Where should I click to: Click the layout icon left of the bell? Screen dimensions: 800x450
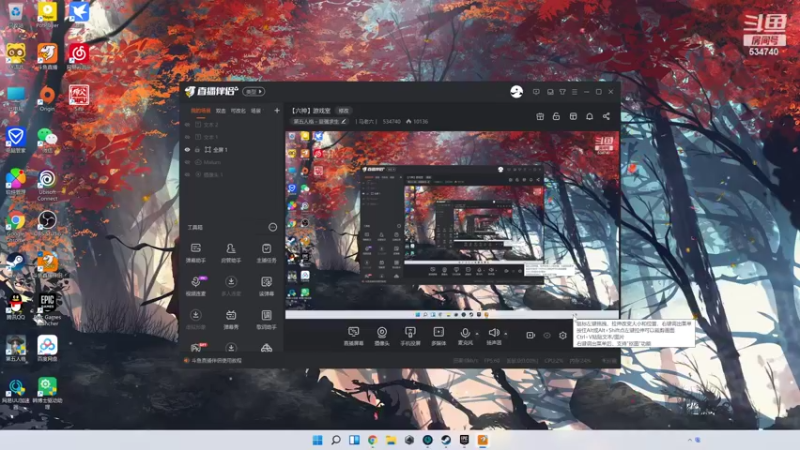(x=573, y=116)
